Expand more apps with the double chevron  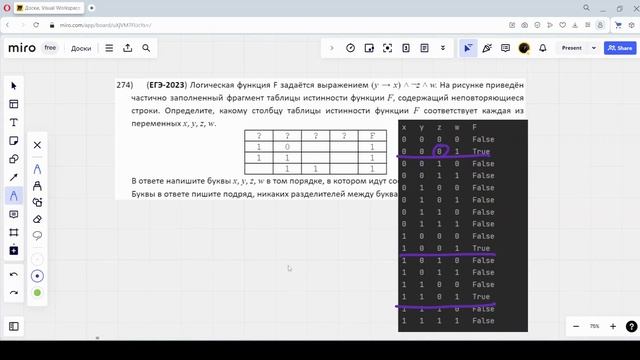[443, 48]
